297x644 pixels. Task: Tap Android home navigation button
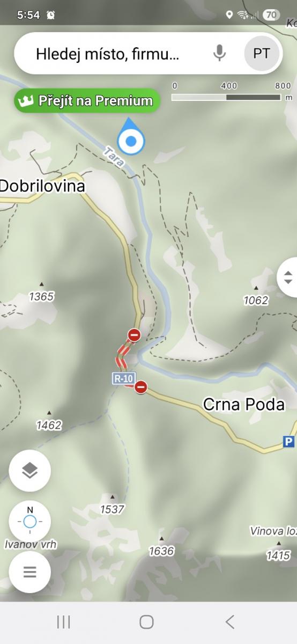[146, 622]
